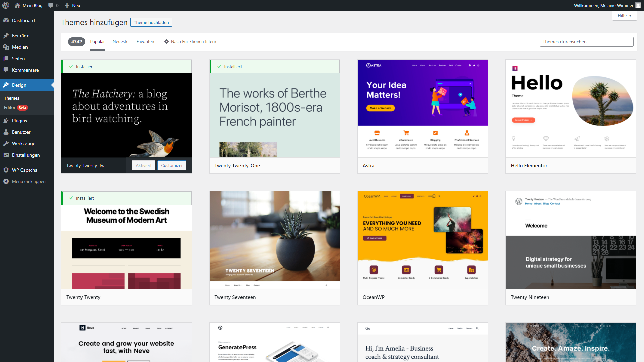The width and height of the screenshot is (644, 362).
Task: Open Dashboard in the sidebar
Action: click(27, 20)
